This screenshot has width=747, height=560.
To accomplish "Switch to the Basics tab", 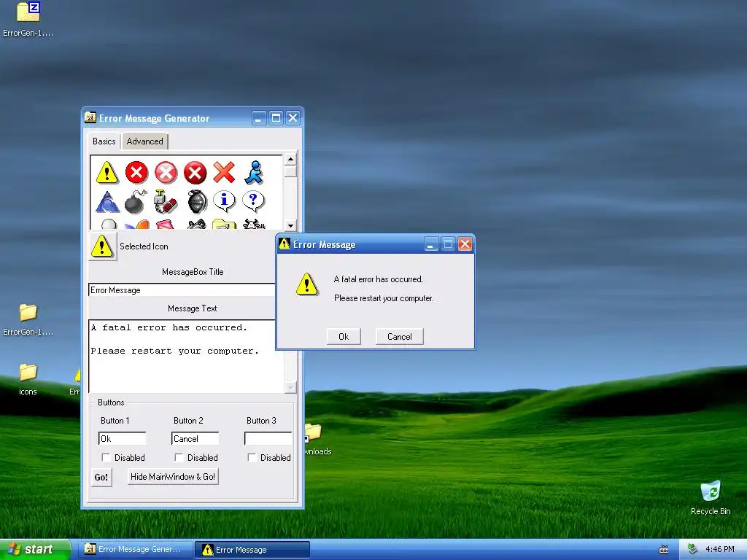I will (104, 141).
